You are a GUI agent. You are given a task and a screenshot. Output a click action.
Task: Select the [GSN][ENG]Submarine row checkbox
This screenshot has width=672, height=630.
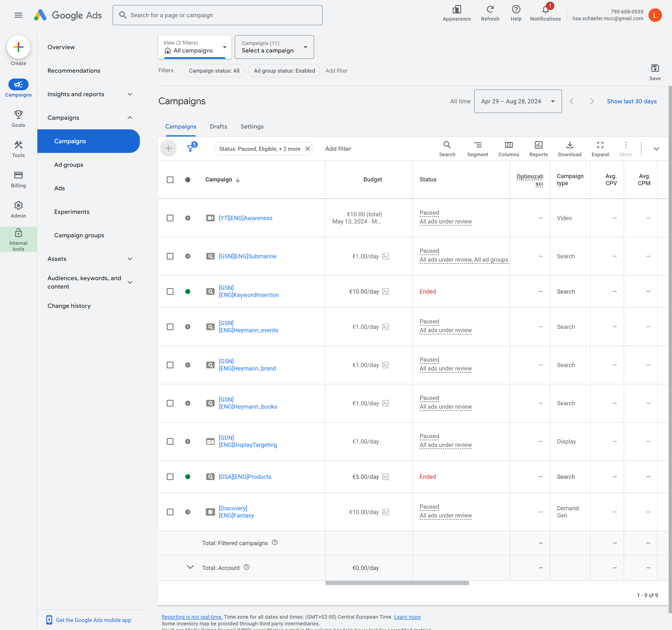click(170, 256)
